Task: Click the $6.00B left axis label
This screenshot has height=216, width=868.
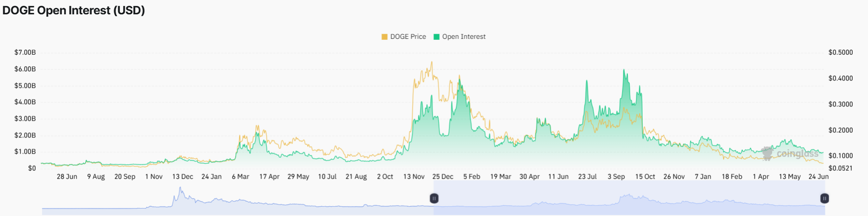Action: (25, 69)
